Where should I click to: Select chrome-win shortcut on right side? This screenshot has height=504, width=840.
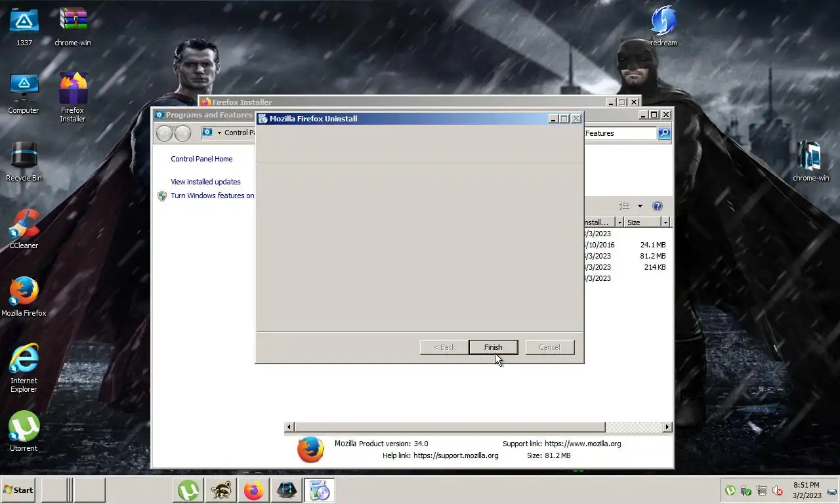(x=810, y=161)
